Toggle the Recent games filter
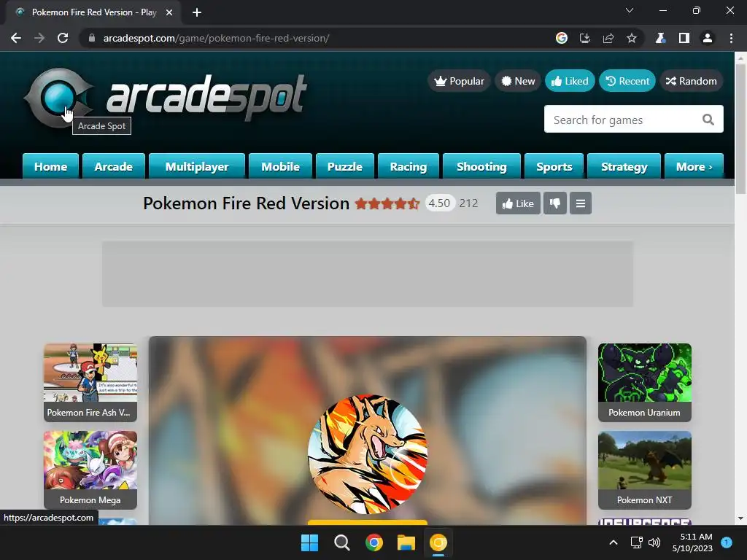The width and height of the screenshot is (747, 560). pyautogui.click(x=627, y=81)
